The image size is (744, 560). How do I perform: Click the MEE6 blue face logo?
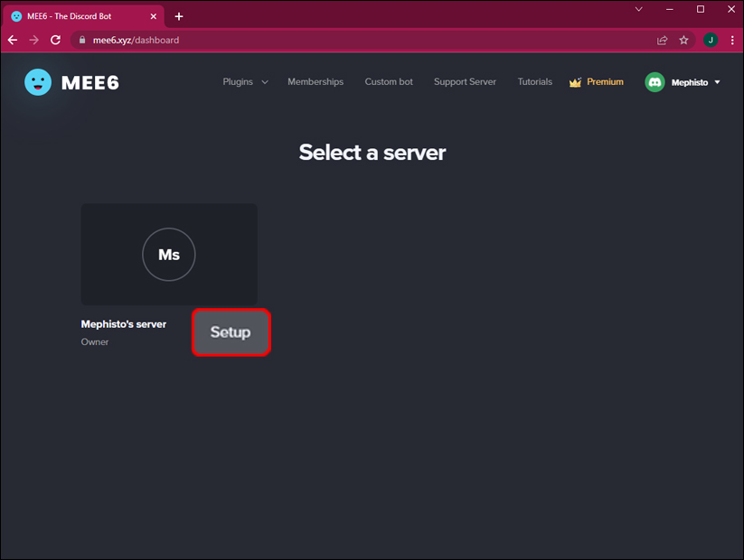tap(38, 82)
